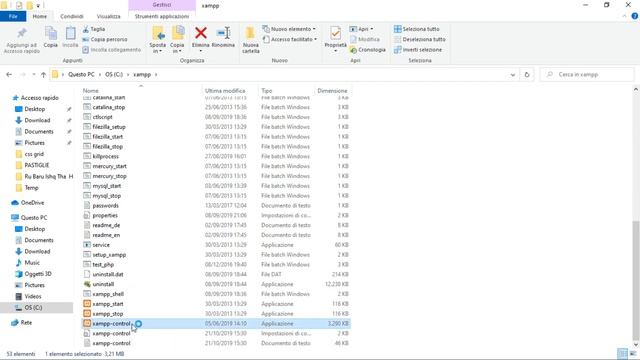Image resolution: width=640 pixels, height=360 pixels.
Task: Click the Cronologia button
Action: click(x=367, y=49)
